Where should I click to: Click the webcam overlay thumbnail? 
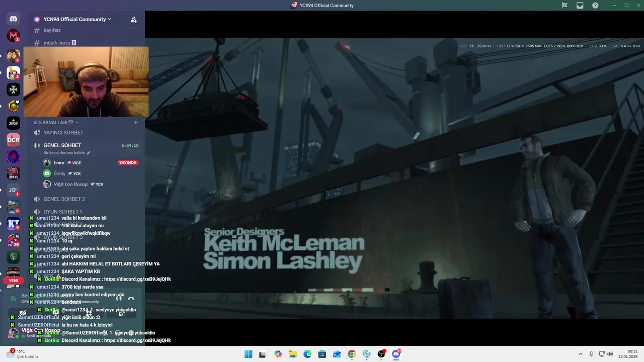click(86, 82)
